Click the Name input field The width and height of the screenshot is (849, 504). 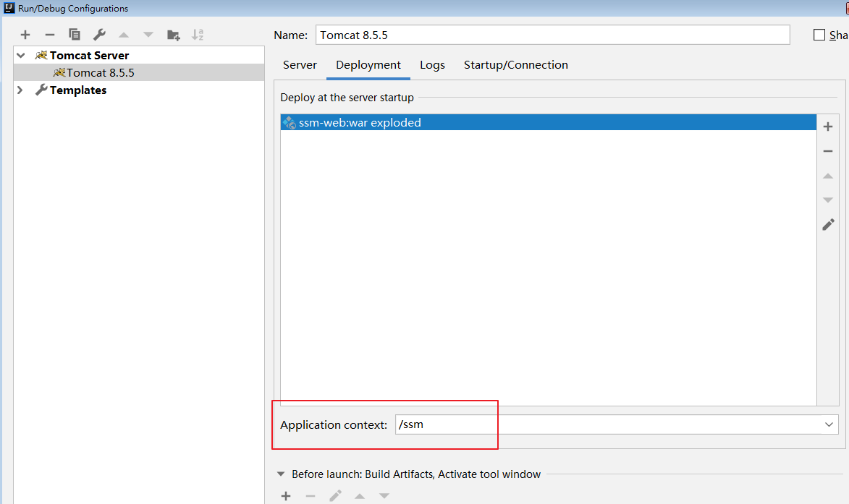pos(552,35)
